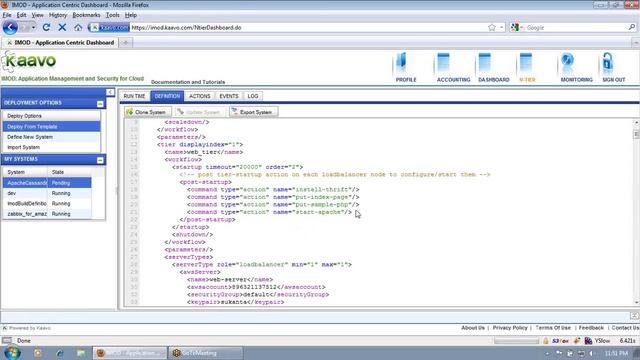The image size is (640, 360).
Task: Click the Update System button
Action: pyautogui.click(x=200, y=112)
